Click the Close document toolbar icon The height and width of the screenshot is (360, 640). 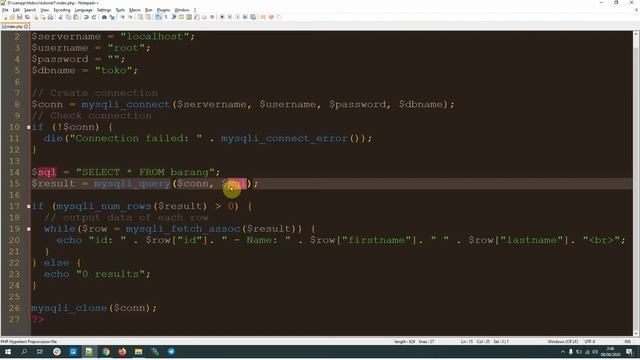[x=36, y=17]
